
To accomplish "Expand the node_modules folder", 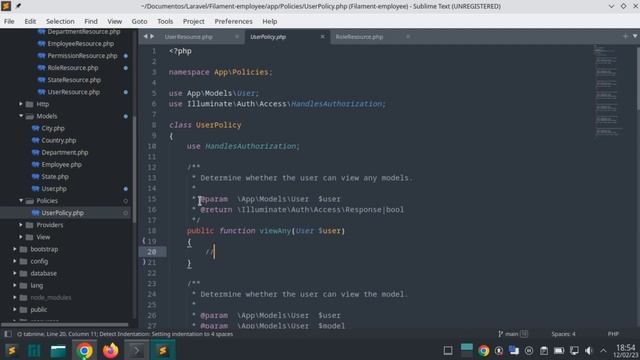I will (x=15, y=297).
